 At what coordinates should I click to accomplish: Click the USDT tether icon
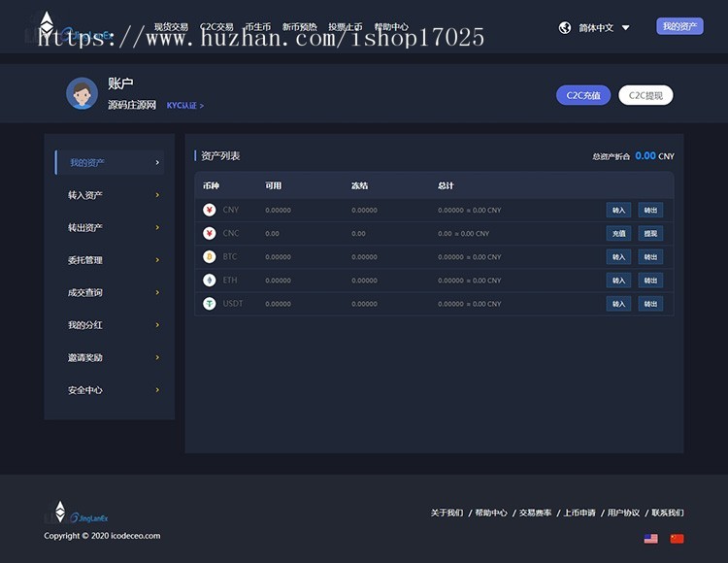coord(210,304)
